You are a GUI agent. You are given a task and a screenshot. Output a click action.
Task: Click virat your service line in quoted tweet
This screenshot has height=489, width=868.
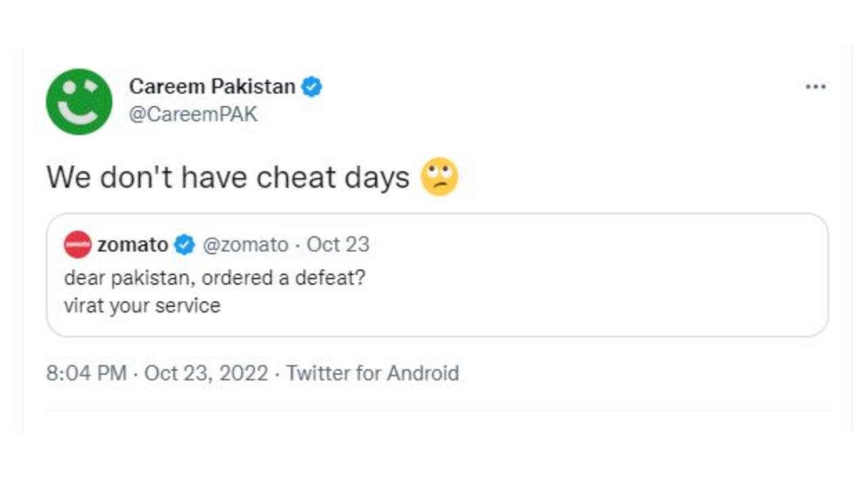coord(144,305)
